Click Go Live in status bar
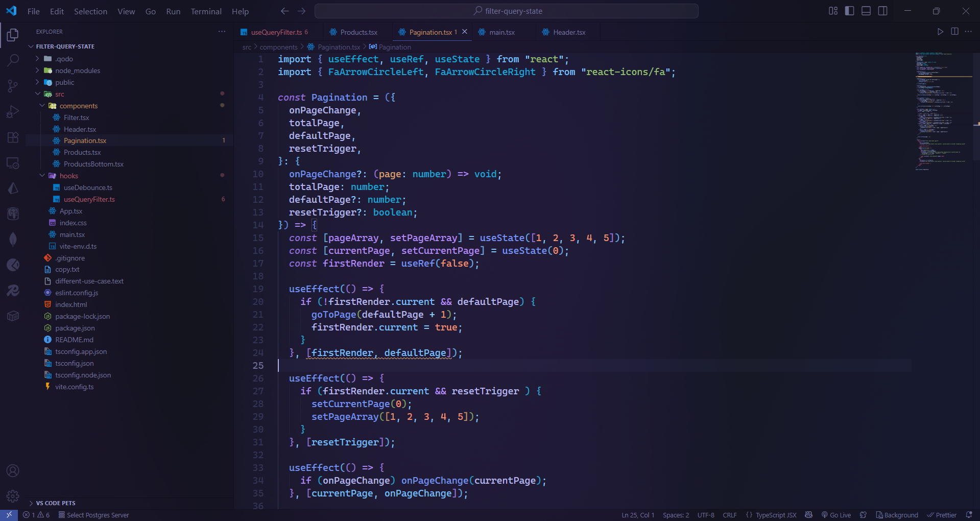 point(836,515)
